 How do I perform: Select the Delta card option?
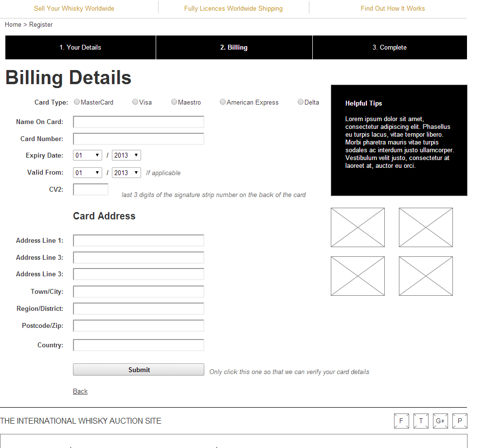(x=300, y=102)
